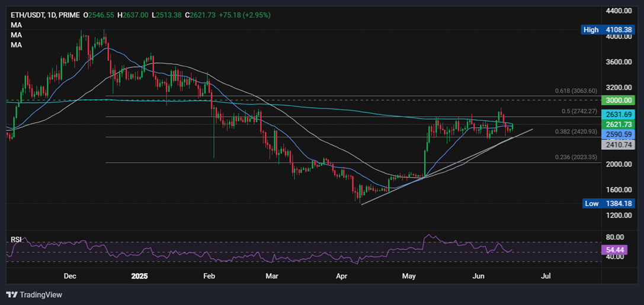This screenshot has width=644, height=305.
Task: Click the 0.618 (3063.60) Fibonacci label
Action: (x=576, y=91)
